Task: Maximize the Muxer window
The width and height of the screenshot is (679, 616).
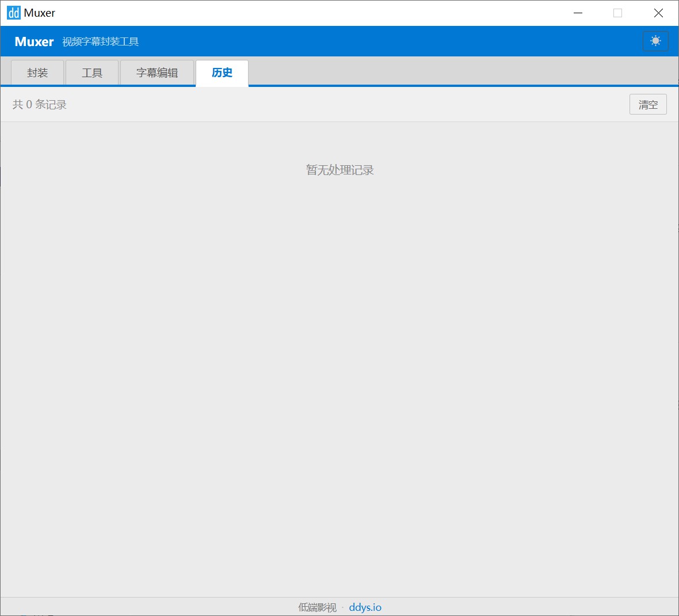Action: (617, 13)
